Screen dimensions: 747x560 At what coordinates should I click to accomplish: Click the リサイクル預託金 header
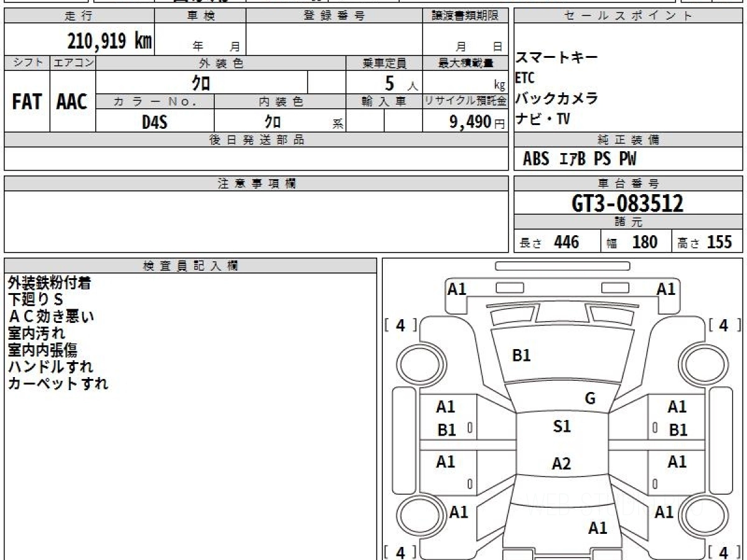click(x=465, y=101)
